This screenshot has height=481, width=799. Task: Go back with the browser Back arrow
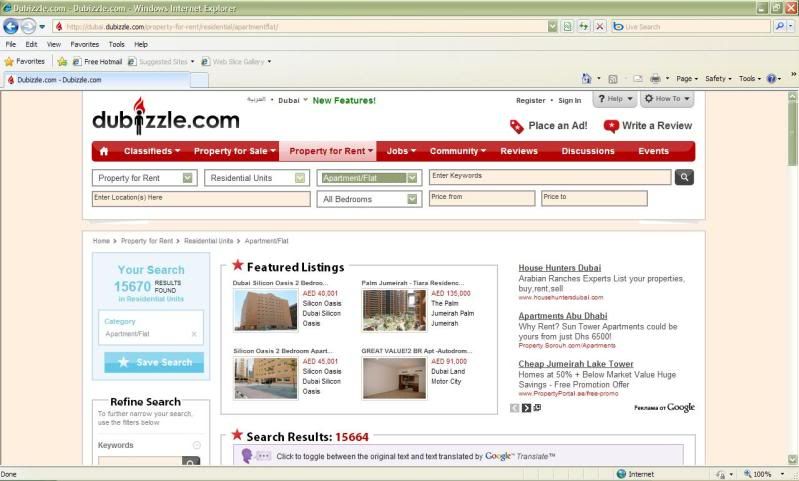pos(11,26)
